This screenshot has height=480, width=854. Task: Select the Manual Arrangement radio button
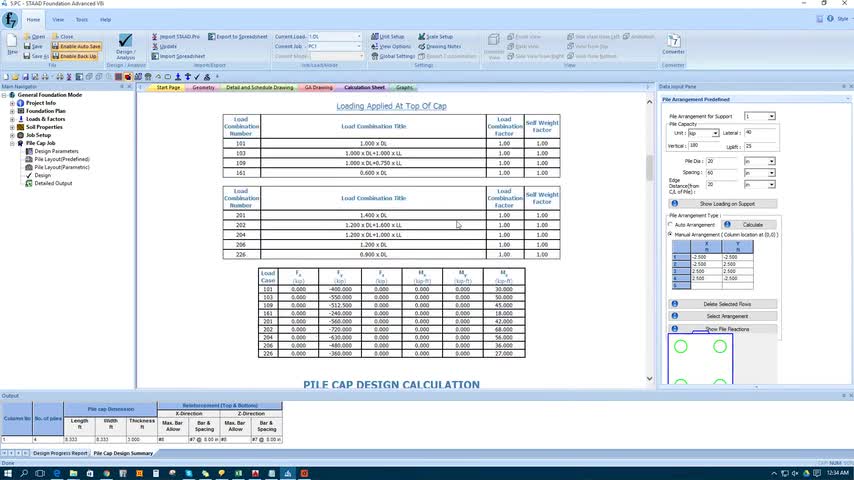(x=670, y=234)
